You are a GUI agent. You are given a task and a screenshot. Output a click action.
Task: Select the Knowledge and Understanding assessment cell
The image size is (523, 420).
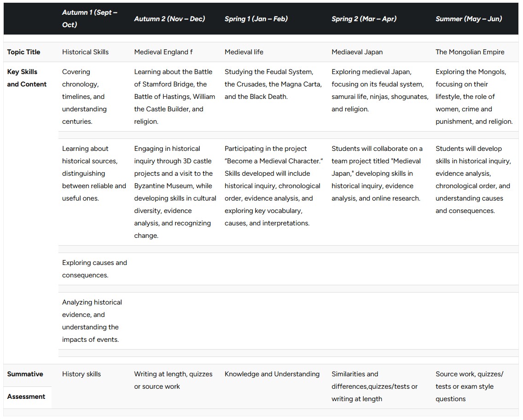point(272,374)
